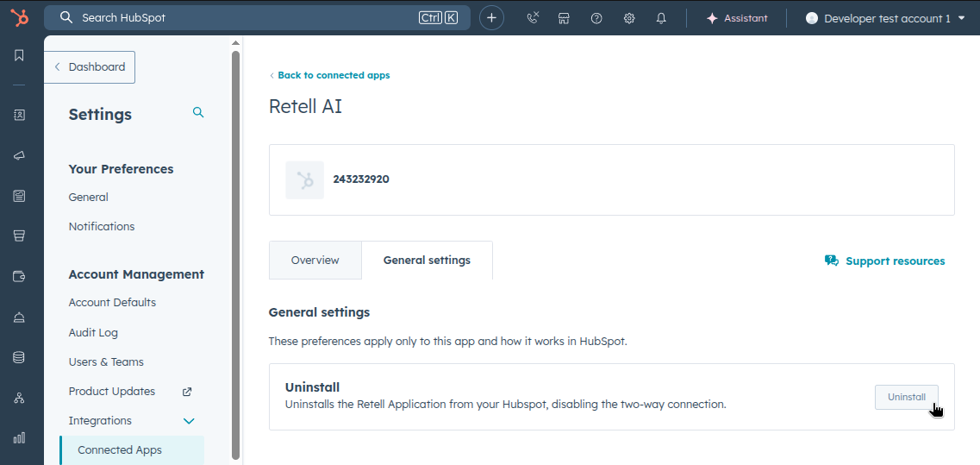Open Product Updates in sidebar
980x465 pixels.
[112, 391]
